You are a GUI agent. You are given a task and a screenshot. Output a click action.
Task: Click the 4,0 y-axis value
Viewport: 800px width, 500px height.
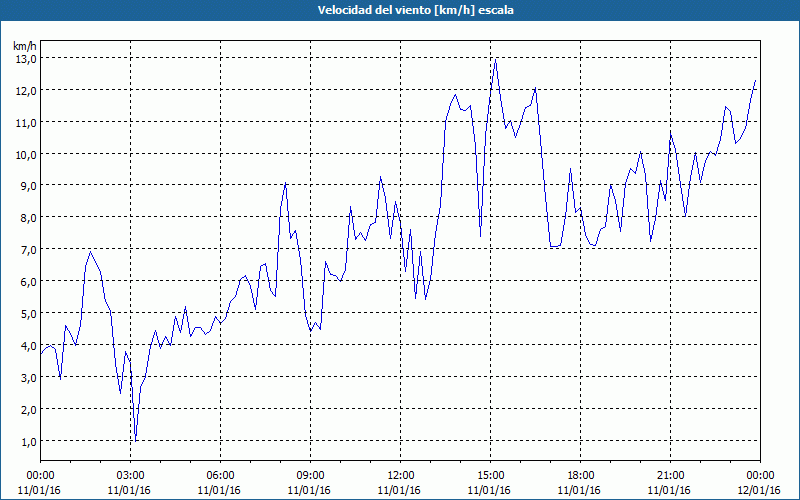point(31,346)
